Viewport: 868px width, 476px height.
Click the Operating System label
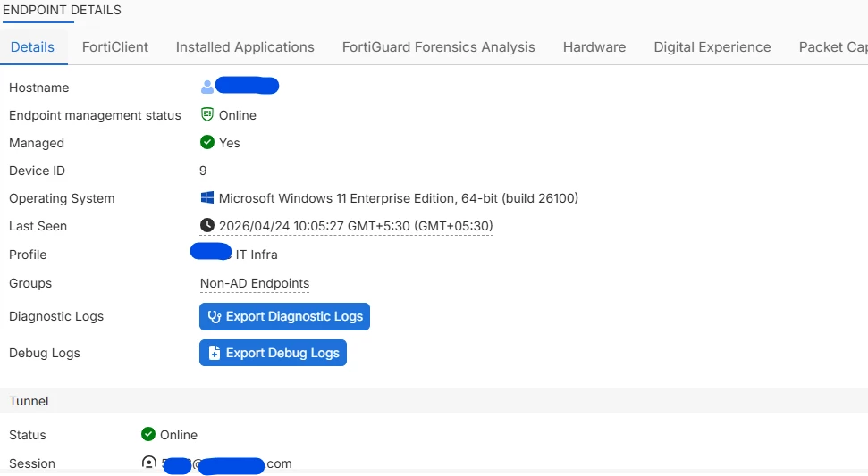[x=62, y=198]
